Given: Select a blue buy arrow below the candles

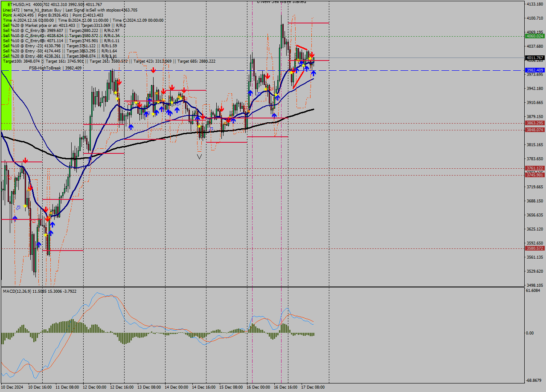Looking at the screenshot, I should (x=313, y=73).
